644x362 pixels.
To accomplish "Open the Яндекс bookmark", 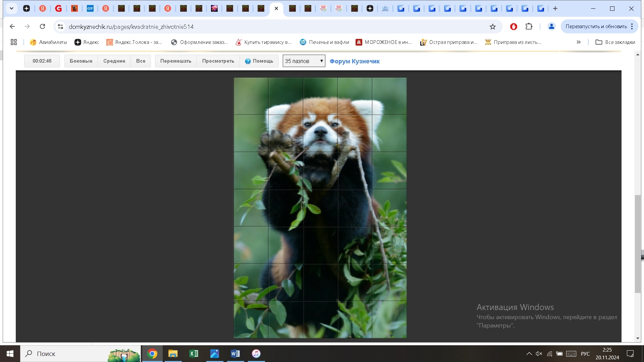I will (x=87, y=42).
